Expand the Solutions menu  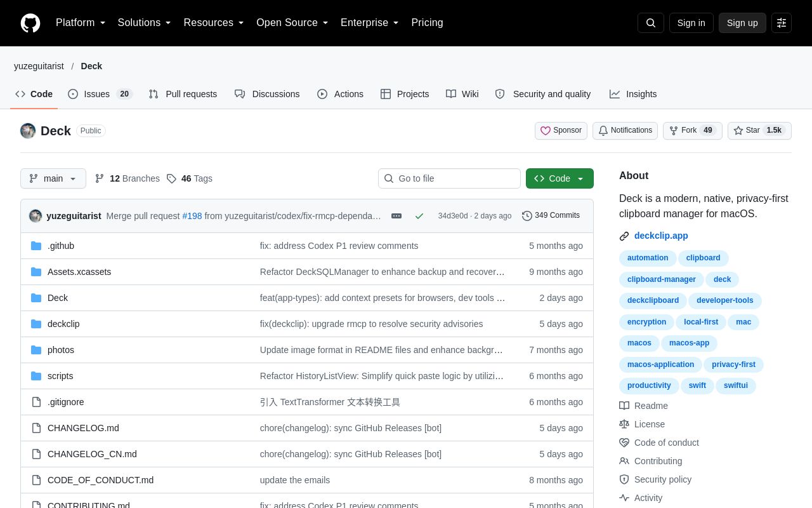point(145,23)
